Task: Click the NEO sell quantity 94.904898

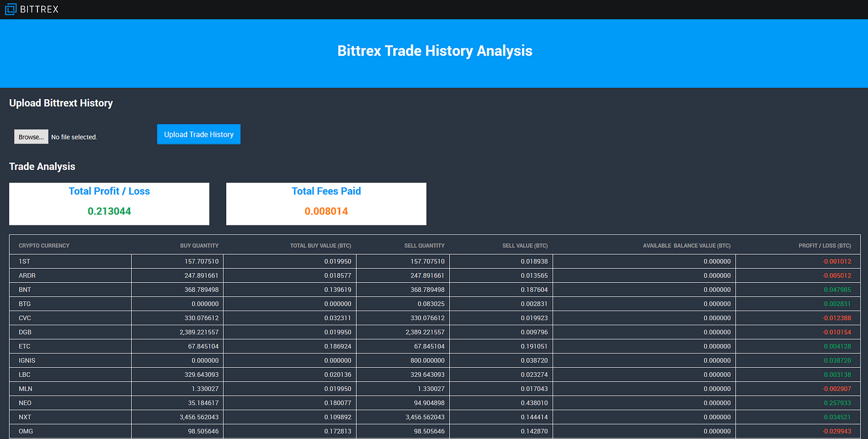Action: 429,403
